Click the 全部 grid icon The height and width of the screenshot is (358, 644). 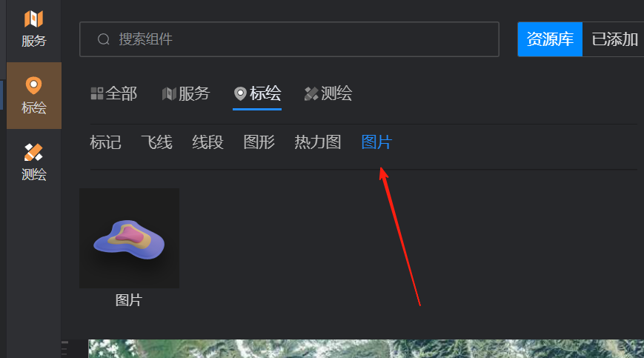(97, 93)
